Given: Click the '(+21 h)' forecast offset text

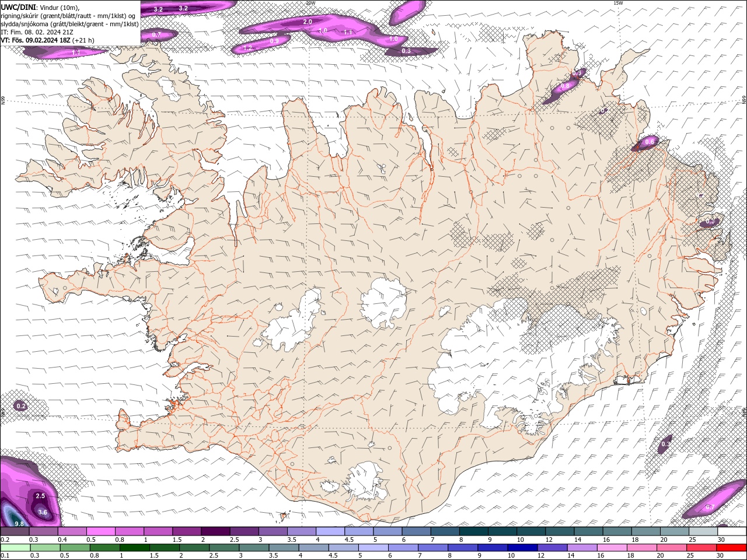Looking at the screenshot, I should point(83,40).
